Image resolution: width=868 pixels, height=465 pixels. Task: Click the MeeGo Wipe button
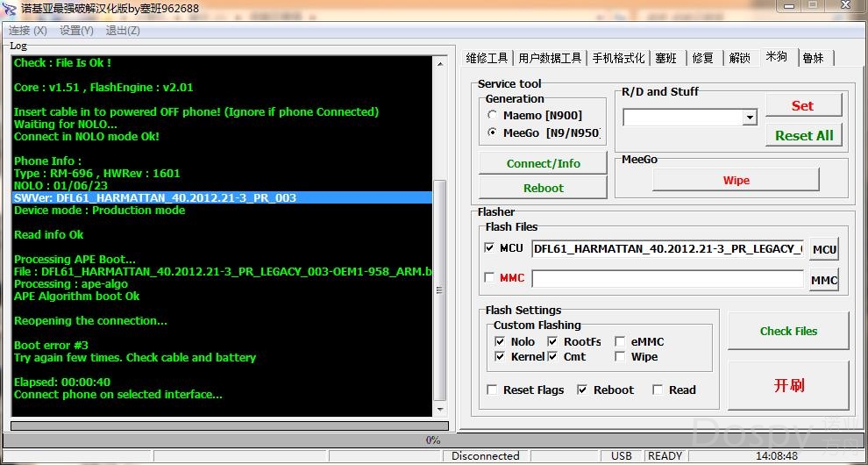[x=736, y=180]
